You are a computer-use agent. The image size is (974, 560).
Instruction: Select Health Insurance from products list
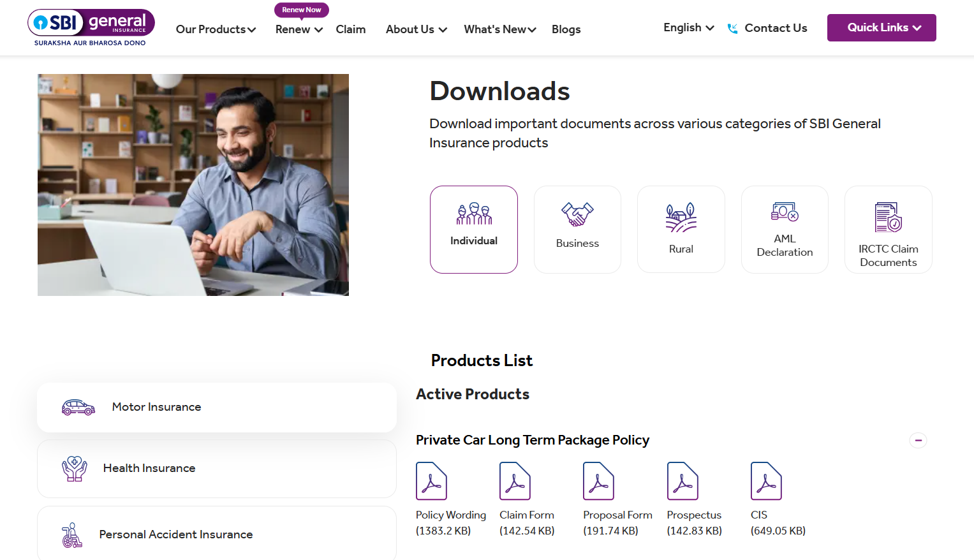tap(149, 468)
